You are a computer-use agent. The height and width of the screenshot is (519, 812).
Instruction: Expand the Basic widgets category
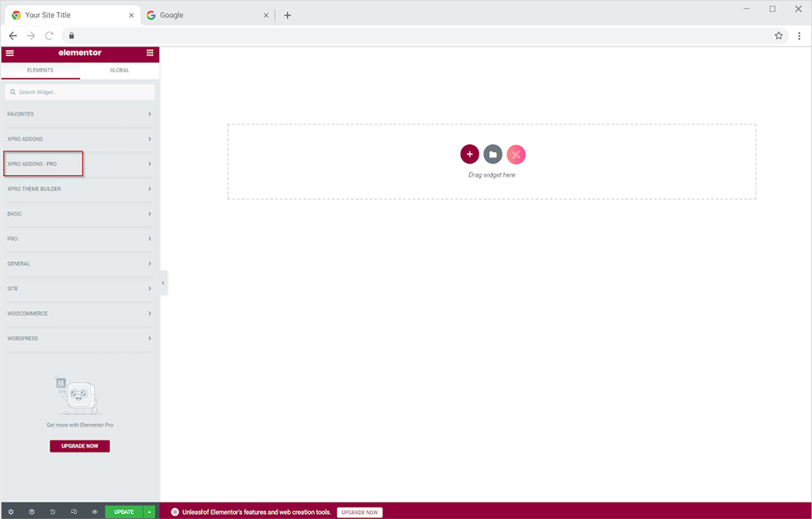[78, 214]
